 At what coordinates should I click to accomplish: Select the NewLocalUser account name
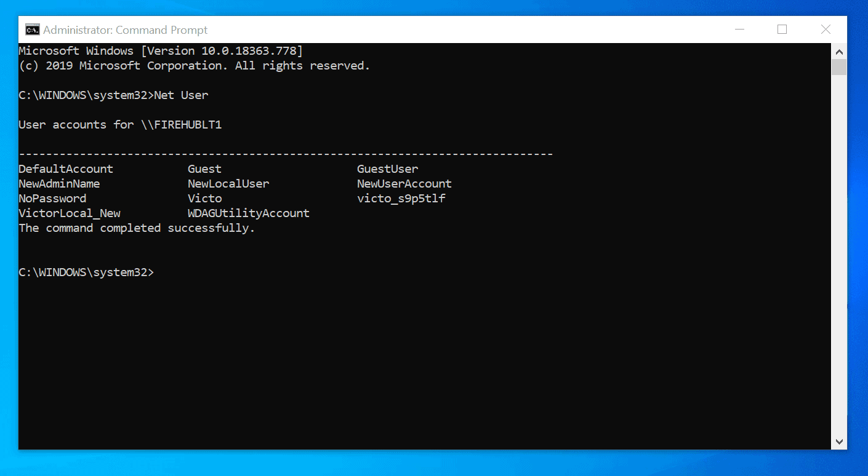click(228, 183)
